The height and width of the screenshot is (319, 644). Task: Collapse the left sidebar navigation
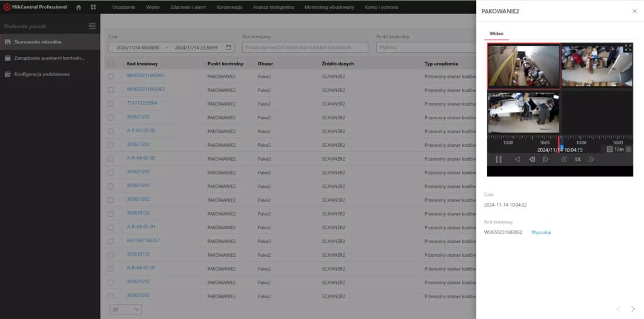click(92, 26)
